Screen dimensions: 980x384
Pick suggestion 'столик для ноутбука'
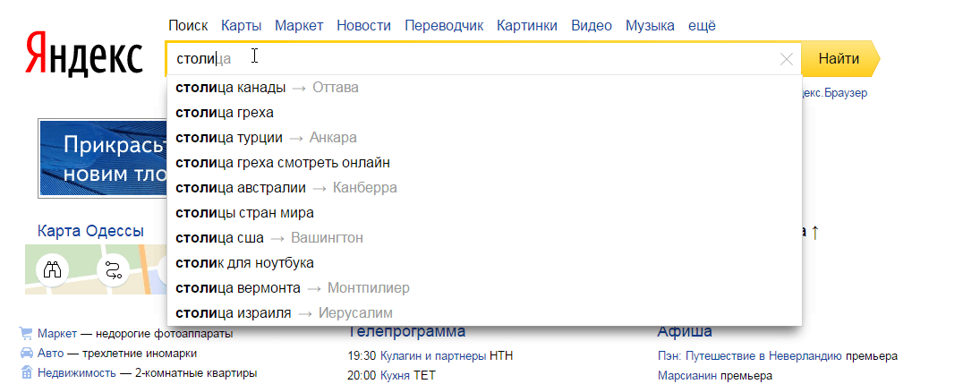tap(244, 263)
